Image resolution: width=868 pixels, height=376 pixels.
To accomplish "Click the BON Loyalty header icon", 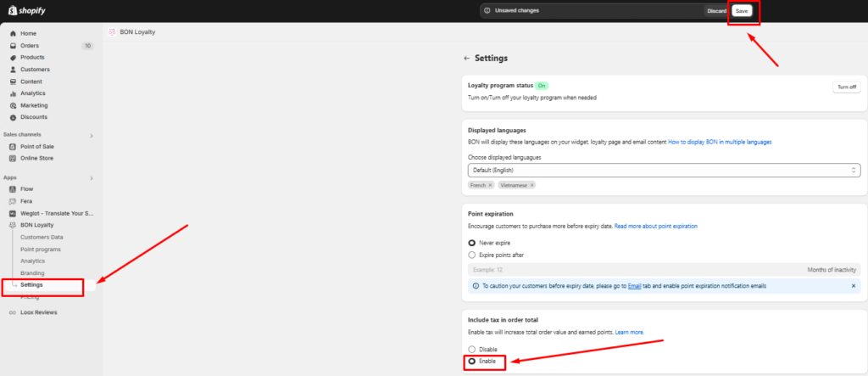I will [112, 32].
